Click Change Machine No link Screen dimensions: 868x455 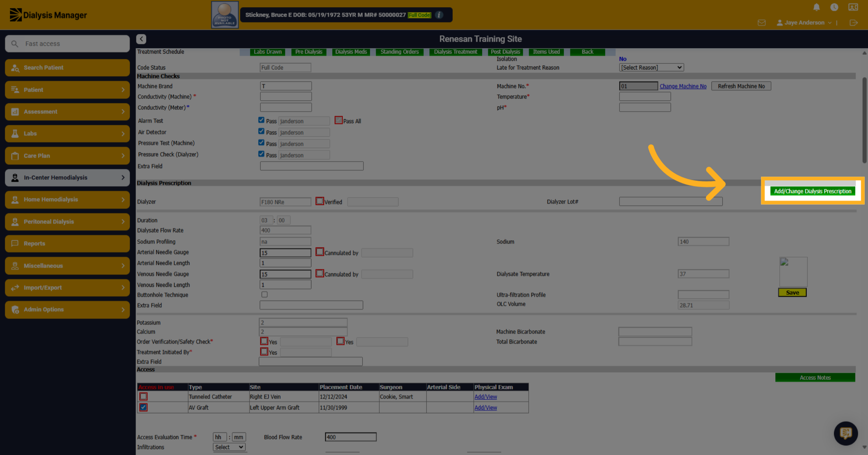[683, 86]
